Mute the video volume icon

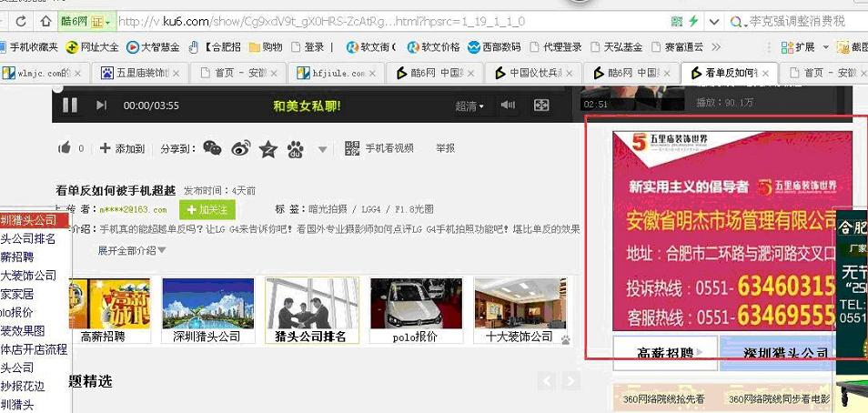[508, 106]
